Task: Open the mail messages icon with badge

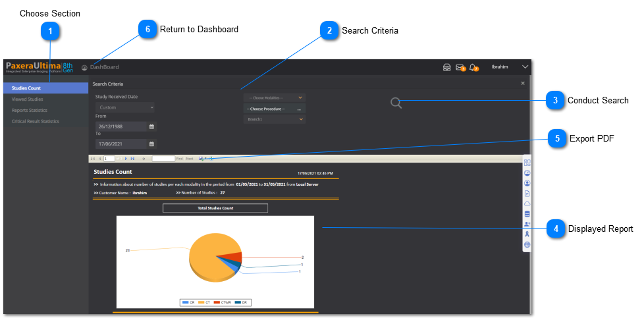Action: 460,67
